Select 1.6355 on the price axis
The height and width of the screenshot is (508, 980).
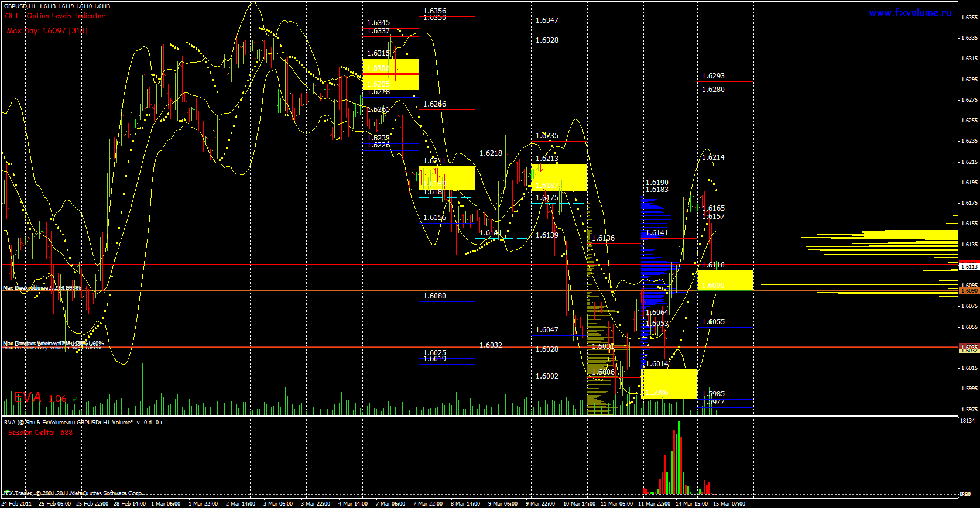(969, 18)
